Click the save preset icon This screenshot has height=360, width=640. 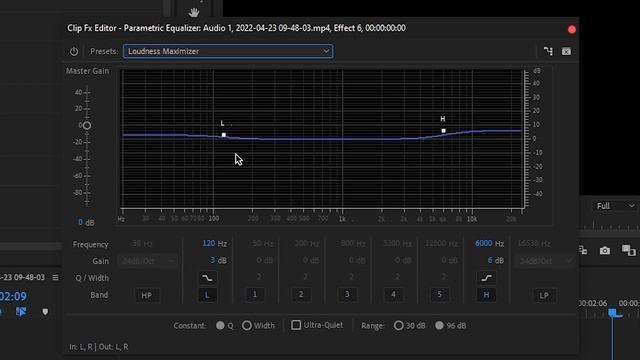(548, 51)
